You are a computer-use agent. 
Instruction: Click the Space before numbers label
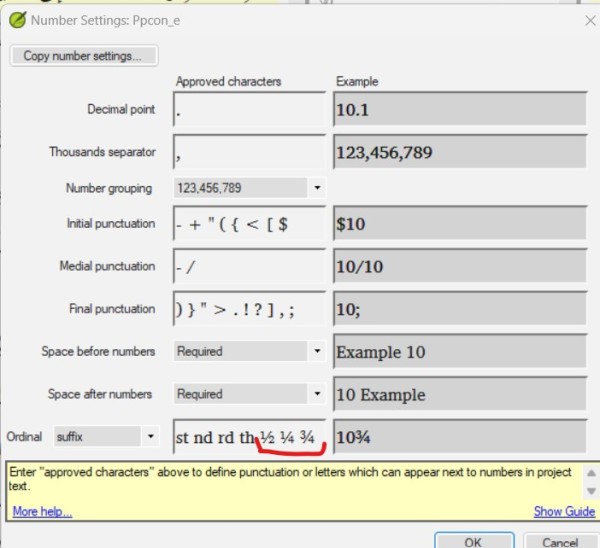point(98,351)
